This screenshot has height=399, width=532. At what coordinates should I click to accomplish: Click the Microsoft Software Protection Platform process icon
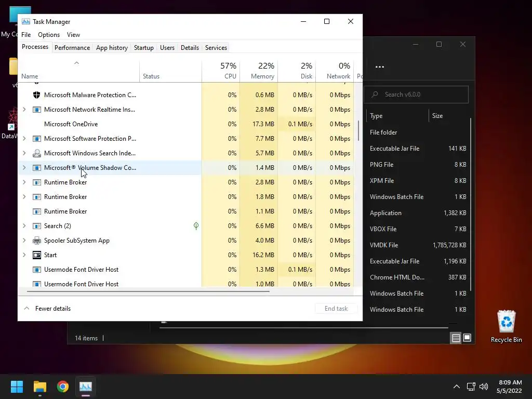(x=37, y=139)
